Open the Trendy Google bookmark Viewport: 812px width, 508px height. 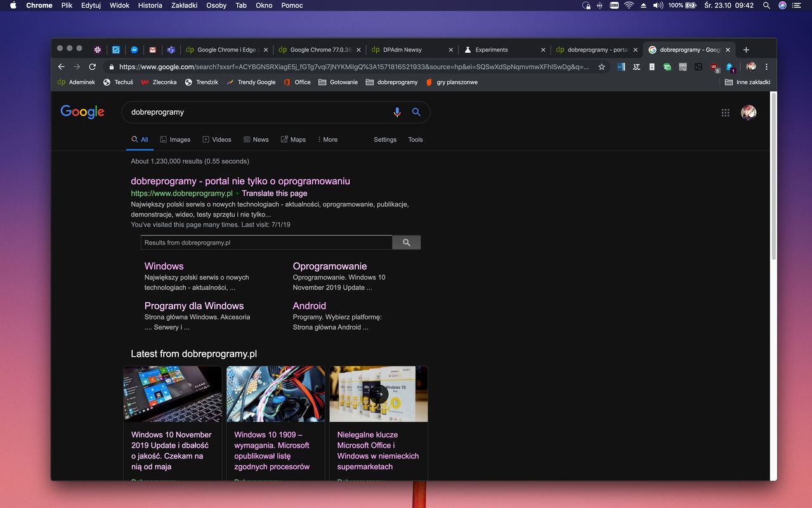(251, 82)
